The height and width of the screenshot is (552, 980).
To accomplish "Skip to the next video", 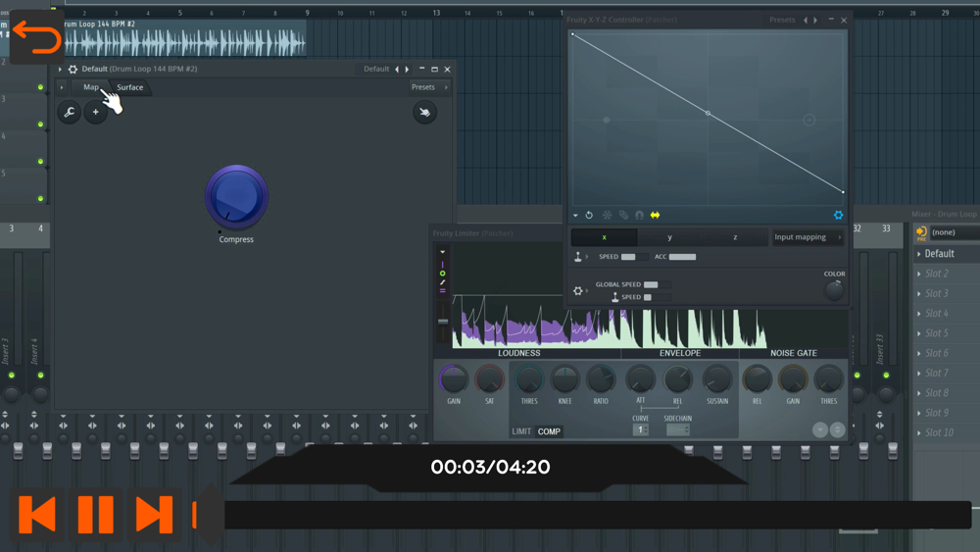I will (154, 515).
